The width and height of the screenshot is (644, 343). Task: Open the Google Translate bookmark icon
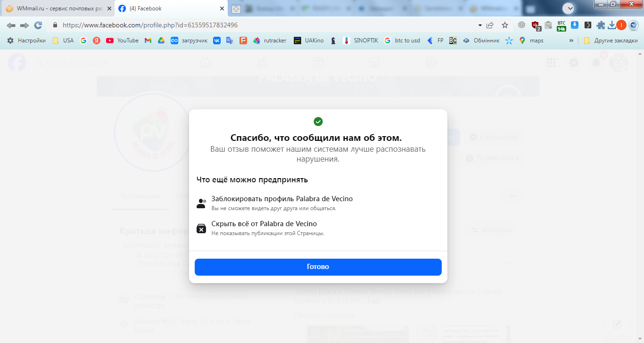click(230, 41)
